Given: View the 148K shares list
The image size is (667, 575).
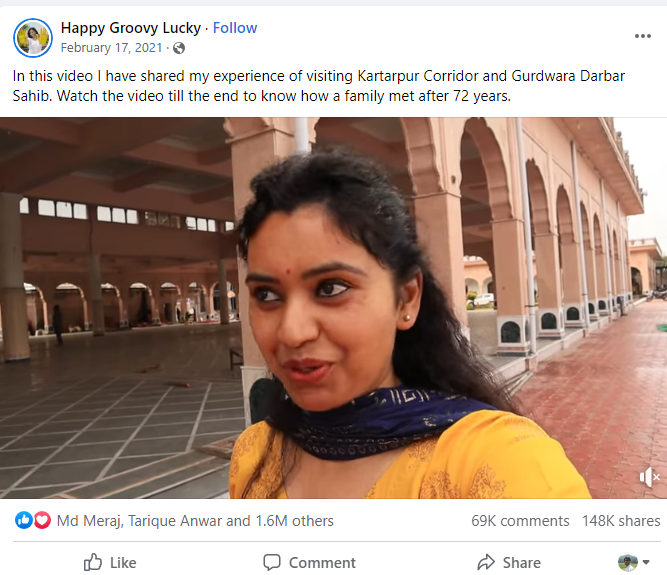Looking at the screenshot, I should point(620,521).
